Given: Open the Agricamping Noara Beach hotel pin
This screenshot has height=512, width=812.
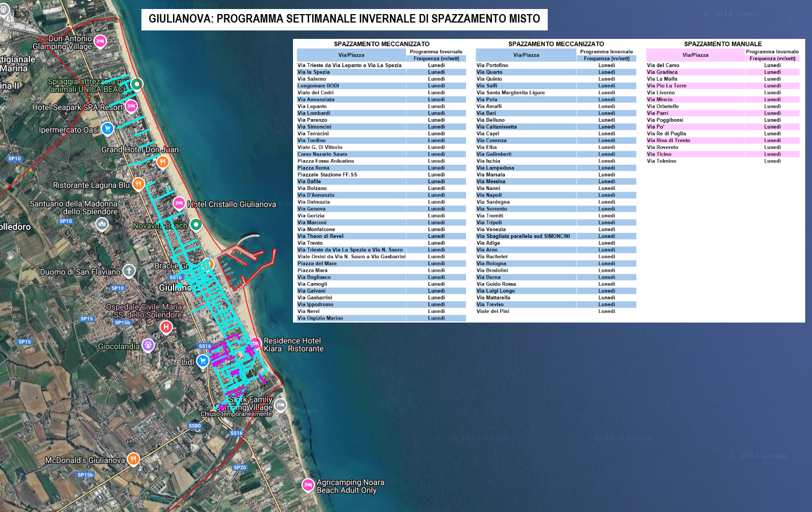Looking at the screenshot, I should click(308, 484).
